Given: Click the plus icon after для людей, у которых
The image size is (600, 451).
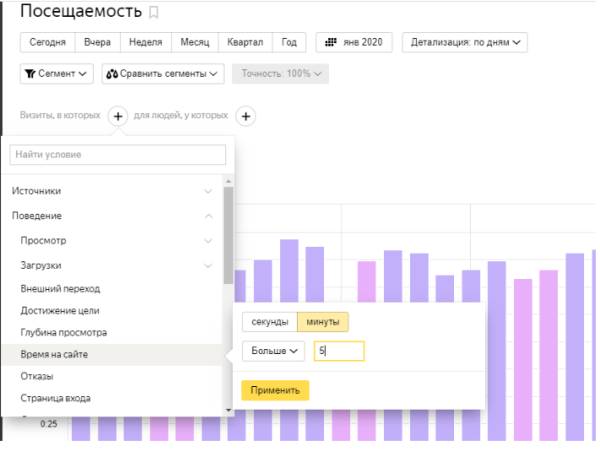Looking at the screenshot, I should pos(246,116).
